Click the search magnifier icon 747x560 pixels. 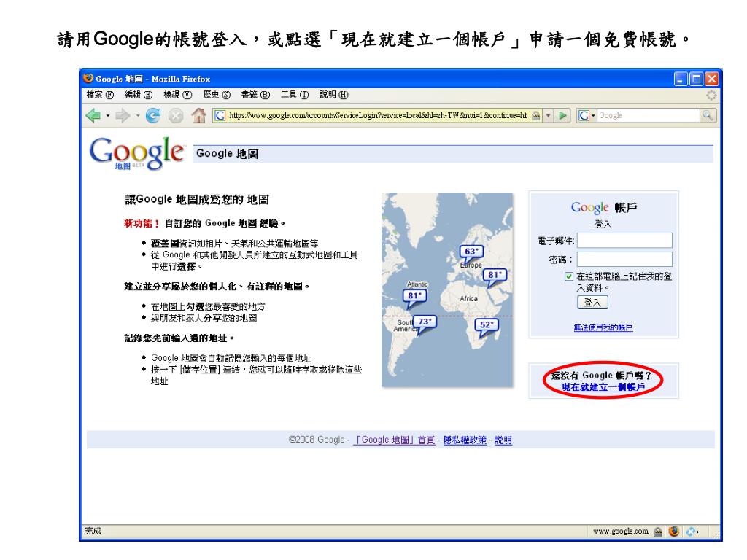708,115
